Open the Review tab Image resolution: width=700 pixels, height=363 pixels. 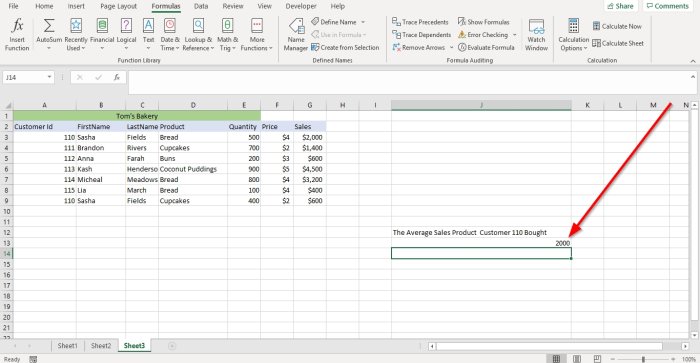click(233, 6)
